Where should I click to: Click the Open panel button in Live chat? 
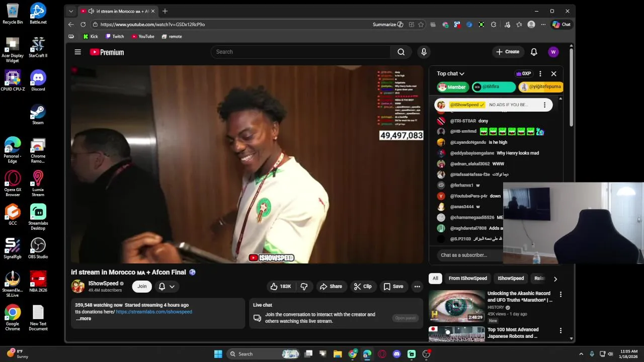point(405,318)
